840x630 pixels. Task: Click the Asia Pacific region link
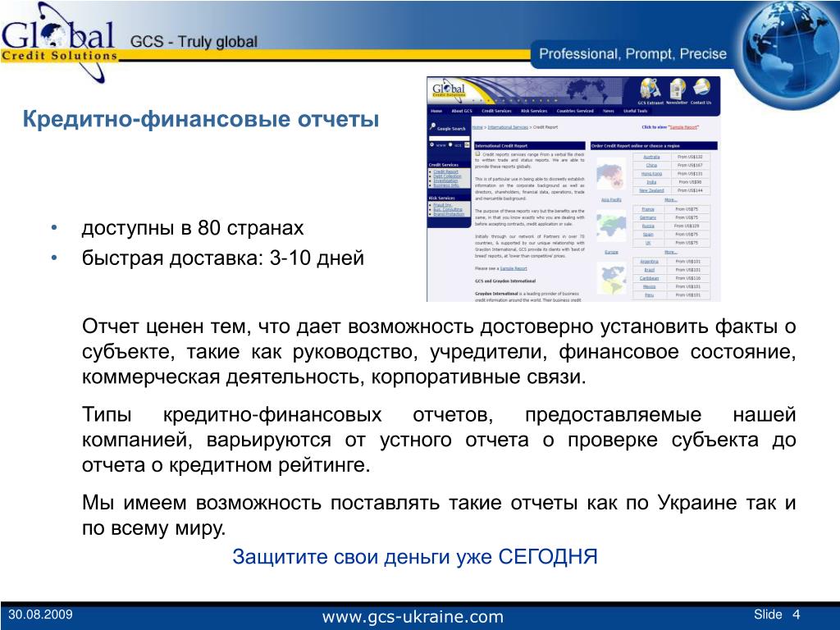[x=611, y=199]
